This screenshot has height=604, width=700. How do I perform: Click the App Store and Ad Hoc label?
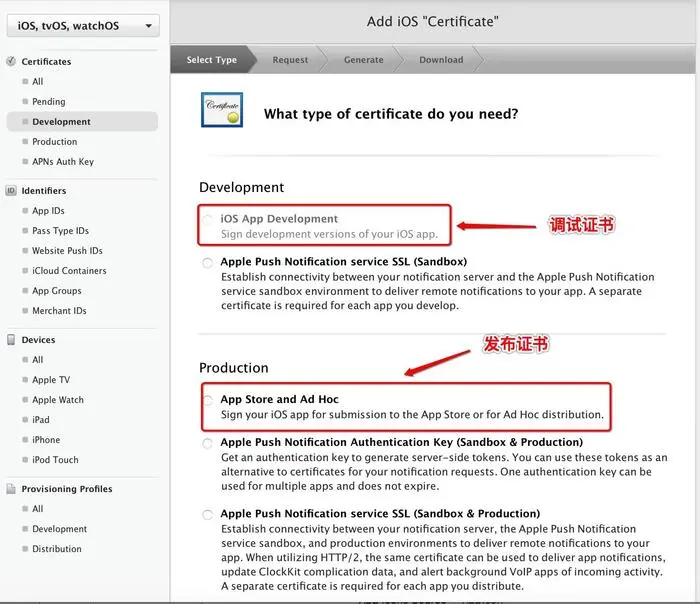pyautogui.click(x=279, y=399)
